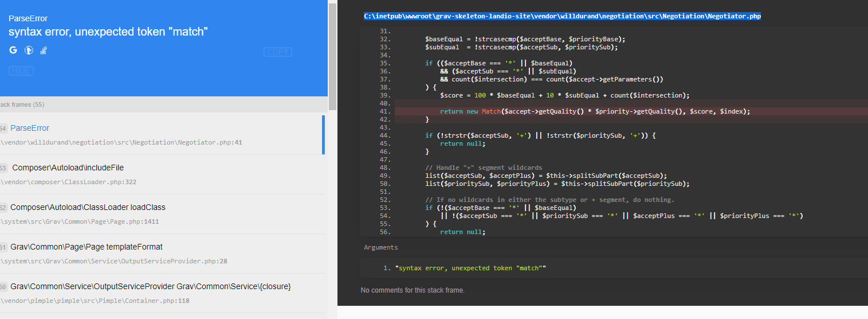868x319 pixels.
Task: Click the Negotiator.php:41 path in first frame
Action: pos(121,142)
